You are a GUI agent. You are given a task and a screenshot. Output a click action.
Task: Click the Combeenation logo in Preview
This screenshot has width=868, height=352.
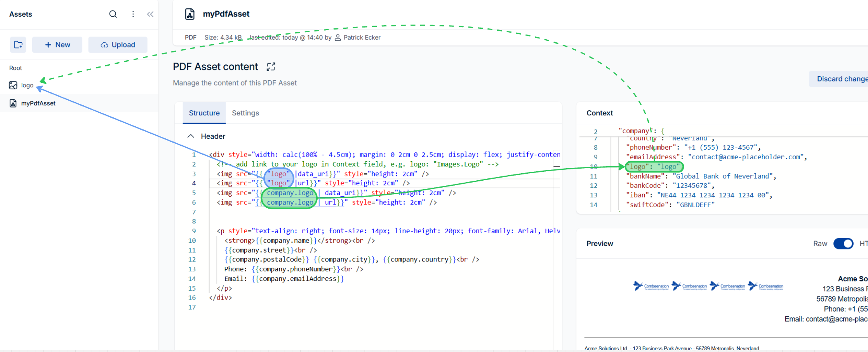coord(651,286)
